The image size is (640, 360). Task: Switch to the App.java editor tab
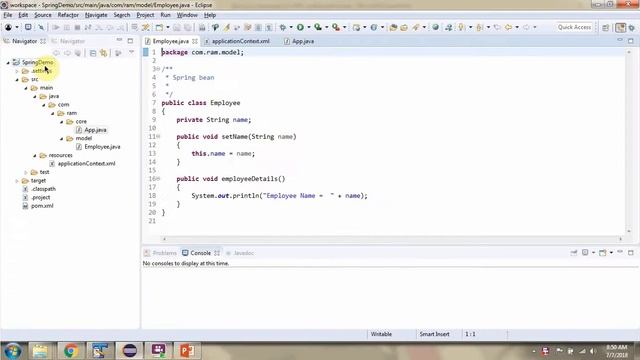coord(299,41)
